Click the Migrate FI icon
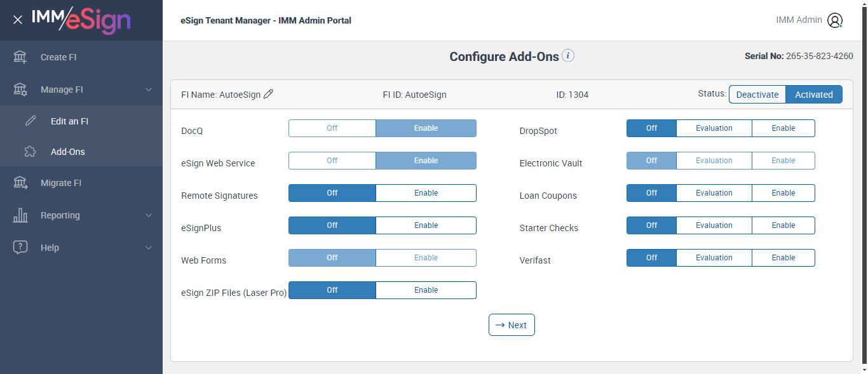The width and height of the screenshot is (868, 374). point(20,183)
